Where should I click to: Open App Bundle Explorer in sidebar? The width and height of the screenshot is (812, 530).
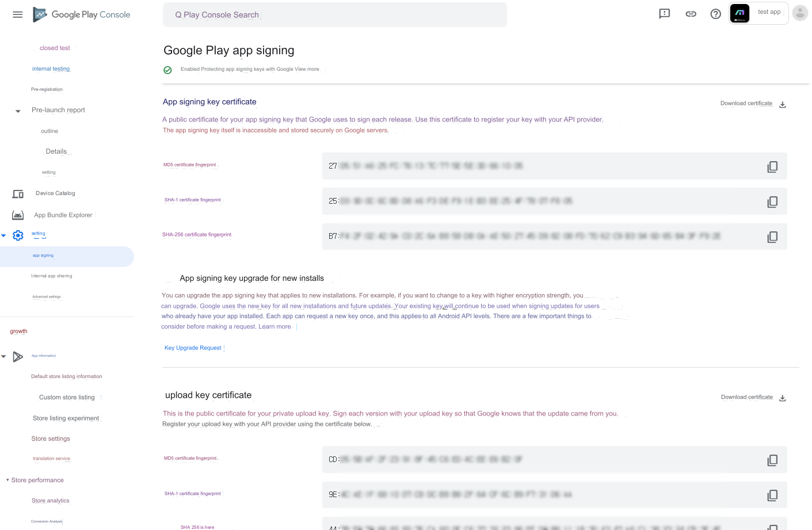coord(63,215)
